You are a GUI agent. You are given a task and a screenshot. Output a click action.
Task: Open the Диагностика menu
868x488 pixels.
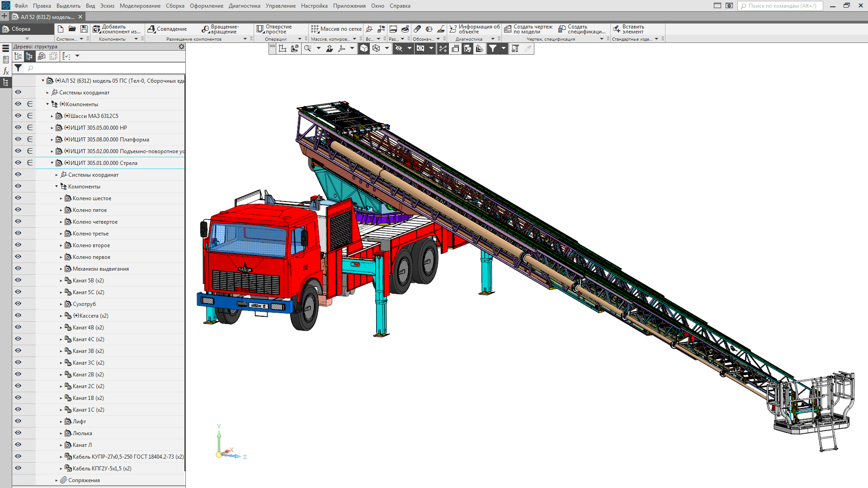click(x=244, y=6)
